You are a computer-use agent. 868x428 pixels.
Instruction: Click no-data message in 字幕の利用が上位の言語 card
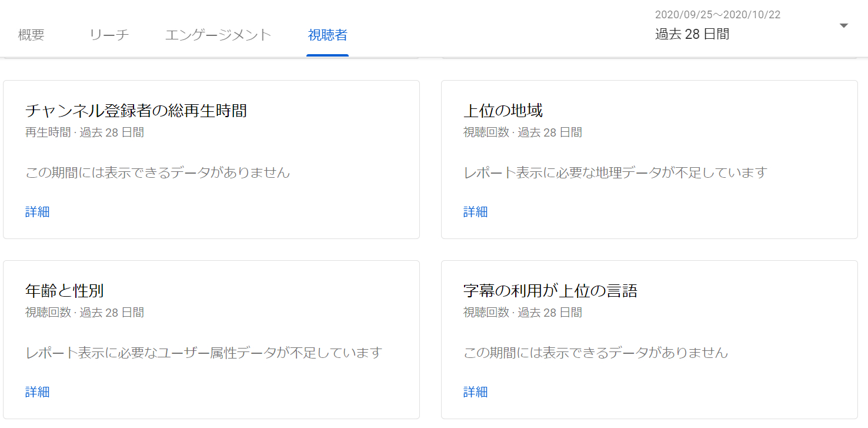click(x=596, y=353)
